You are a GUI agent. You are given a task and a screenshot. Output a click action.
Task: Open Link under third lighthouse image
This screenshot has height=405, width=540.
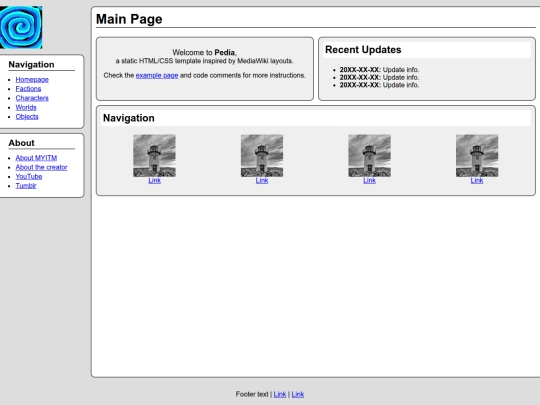pyautogui.click(x=369, y=180)
